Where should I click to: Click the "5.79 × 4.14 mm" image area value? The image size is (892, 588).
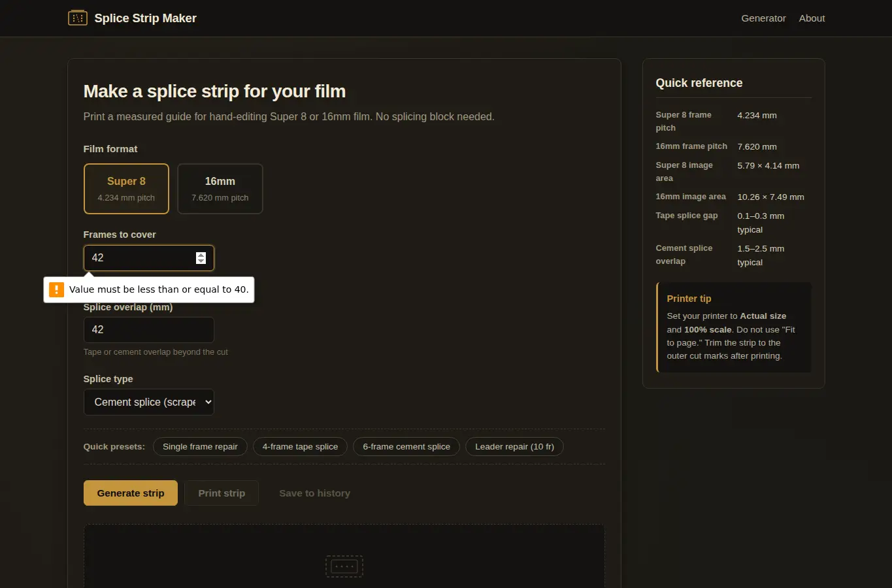[x=768, y=166]
